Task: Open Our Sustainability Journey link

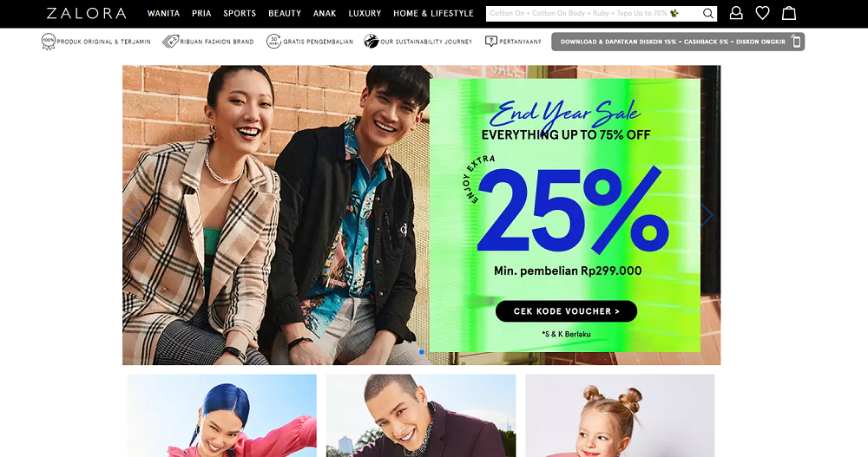Action: click(418, 42)
